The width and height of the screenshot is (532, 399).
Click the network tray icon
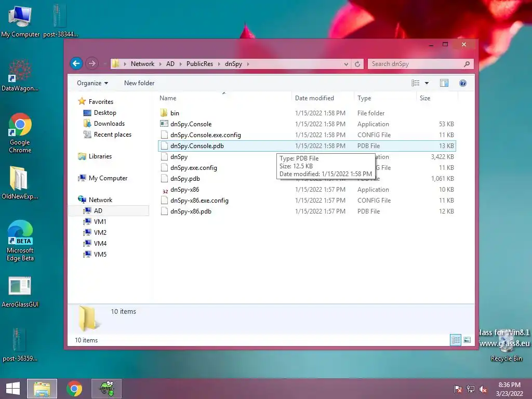click(471, 389)
